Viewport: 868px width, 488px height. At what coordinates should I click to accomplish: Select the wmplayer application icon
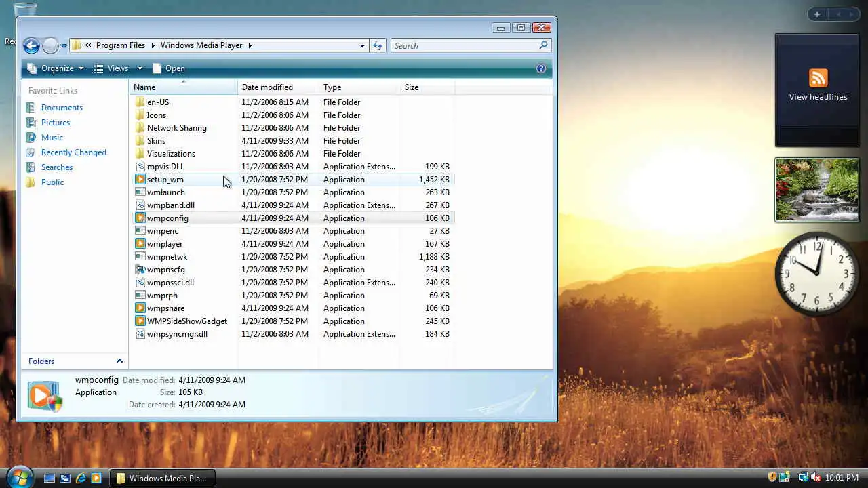pos(140,244)
